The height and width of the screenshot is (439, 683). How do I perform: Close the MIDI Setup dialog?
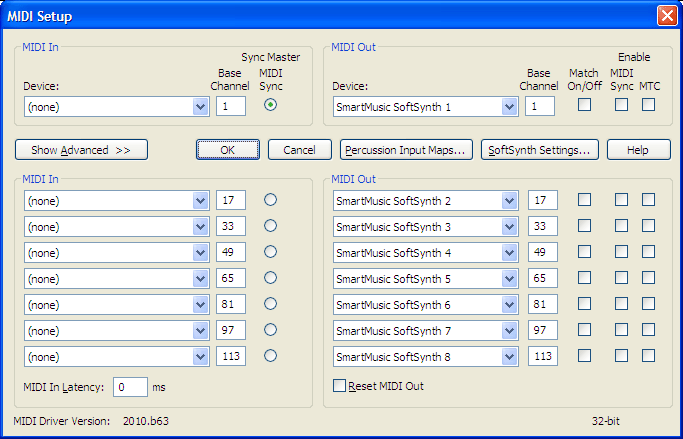(x=667, y=16)
